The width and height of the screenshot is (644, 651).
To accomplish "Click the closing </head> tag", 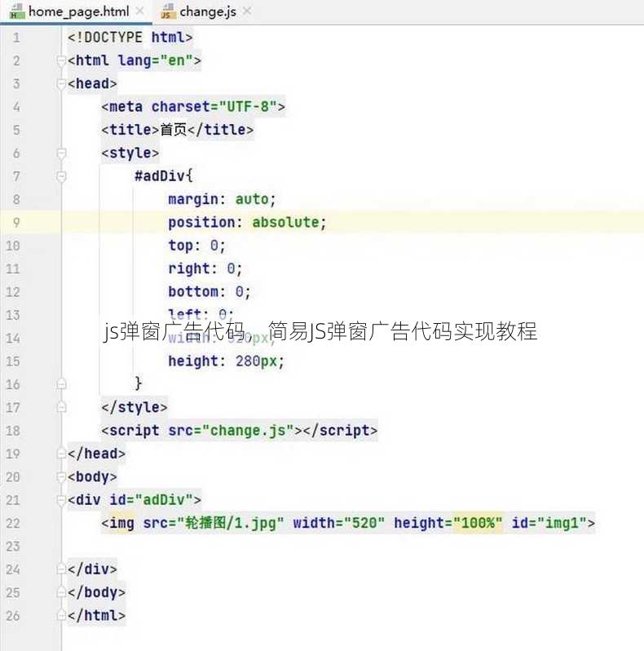I will [96, 454].
